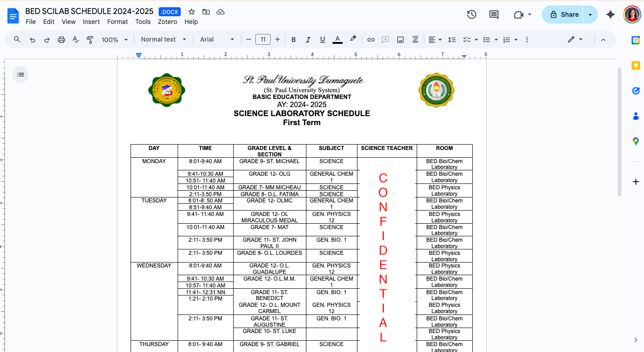Start a Meet call camera icon

coord(518,15)
